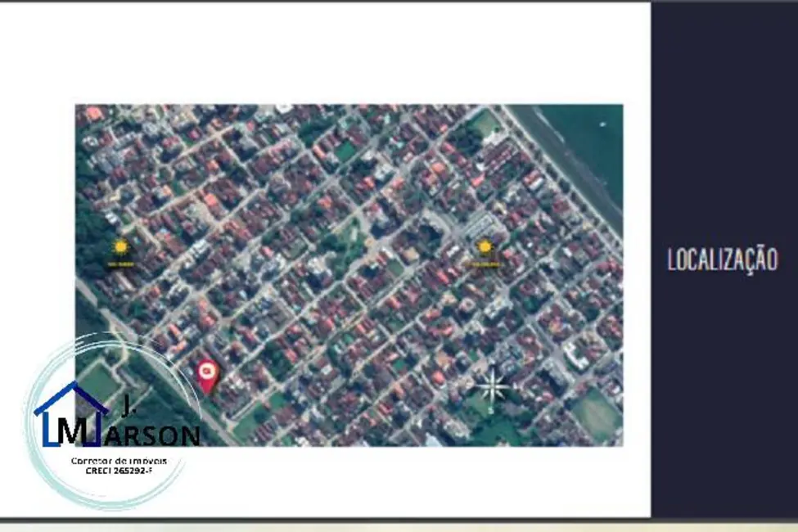The image size is (798, 532).
Task: Select the right sun icon near the beach
Action: (485, 247)
